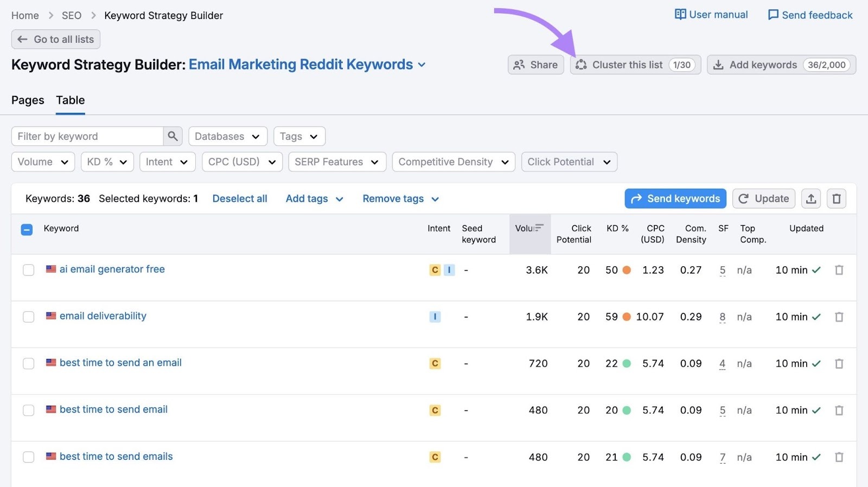Image resolution: width=868 pixels, height=487 pixels.
Task: Click search magnifier in keyword filter
Action: 173,136
